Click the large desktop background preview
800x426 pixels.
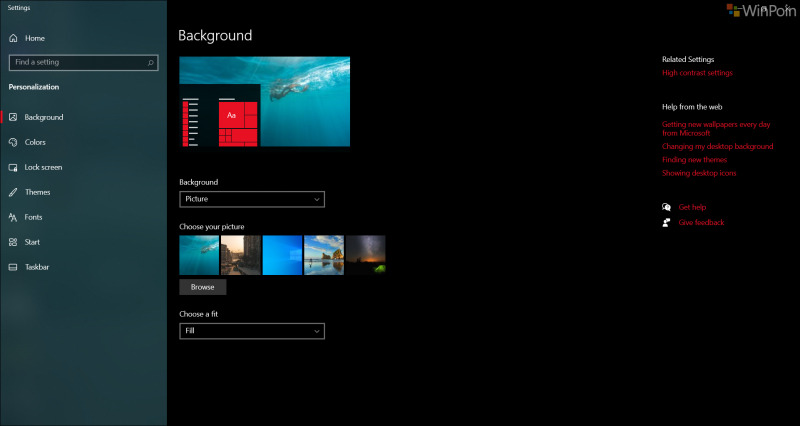265,102
